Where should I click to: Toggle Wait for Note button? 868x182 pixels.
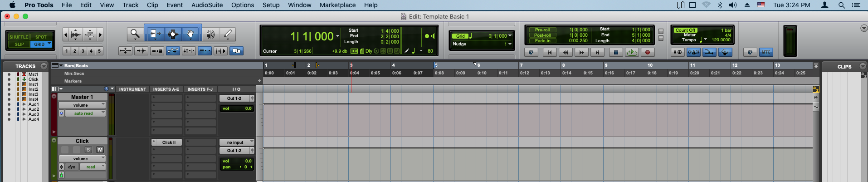(678, 52)
